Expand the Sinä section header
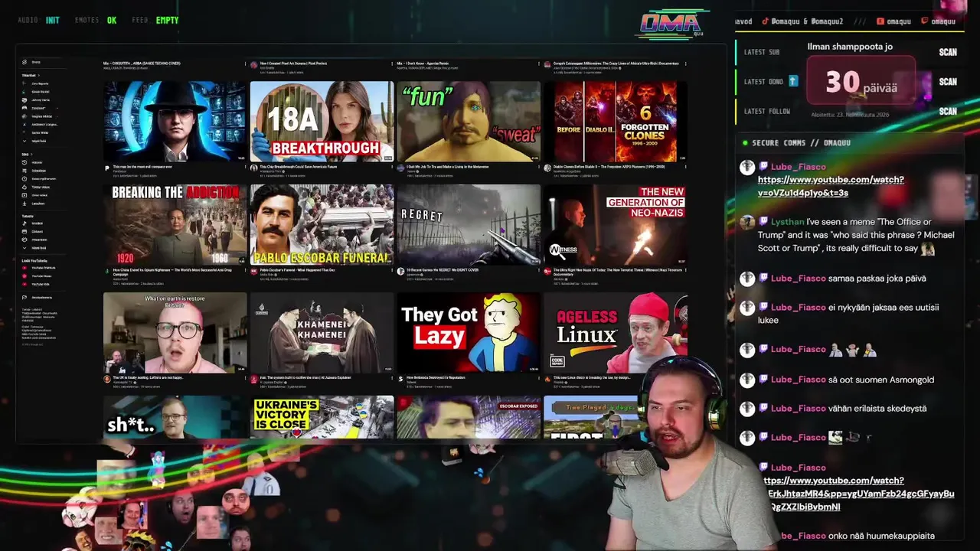 pyautogui.click(x=27, y=155)
